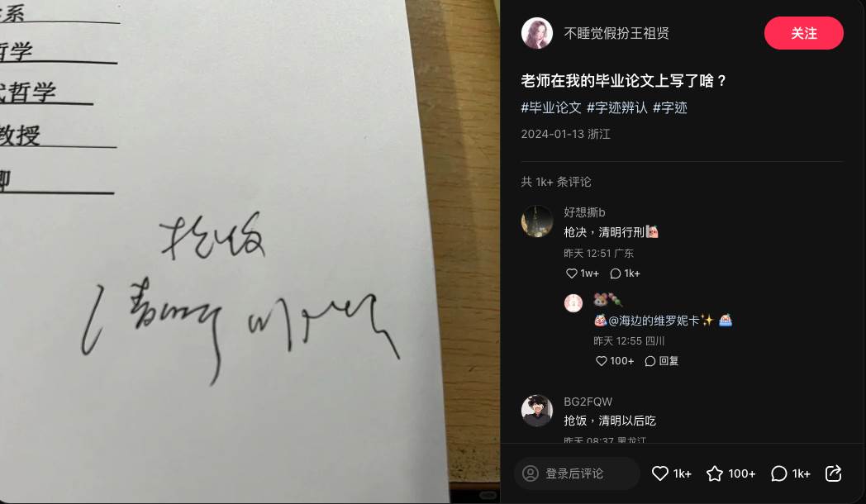Follow the author with the 关注 button
The height and width of the screenshot is (504, 866).
click(803, 33)
